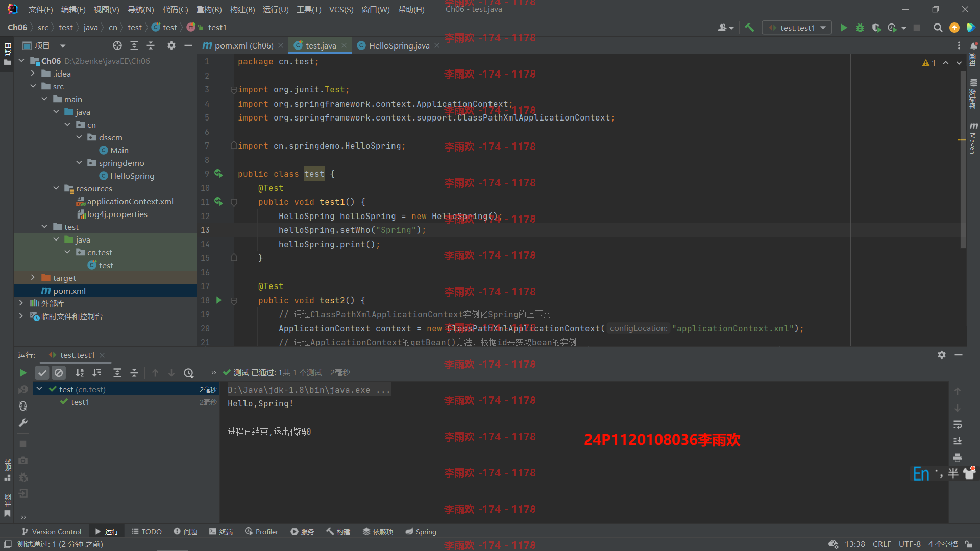Sort test results alphabetically

pyautogui.click(x=80, y=373)
